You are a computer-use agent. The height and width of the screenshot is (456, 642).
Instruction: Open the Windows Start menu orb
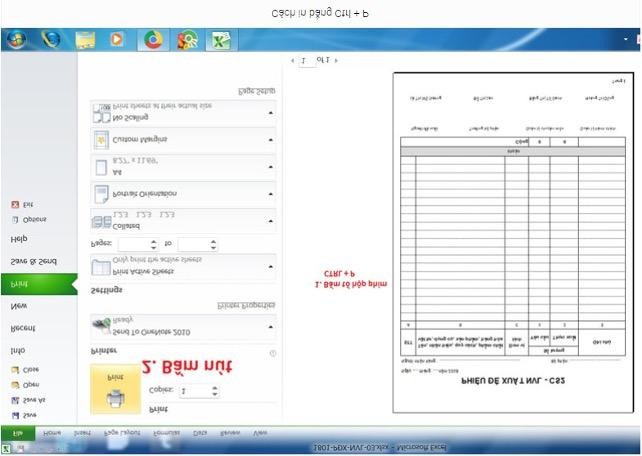point(16,40)
